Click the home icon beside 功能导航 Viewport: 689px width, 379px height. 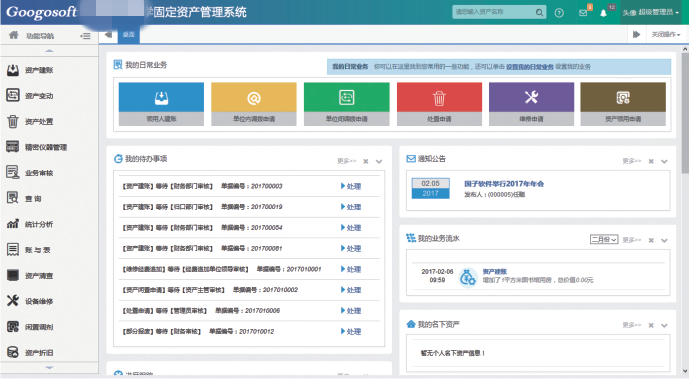[x=14, y=35]
